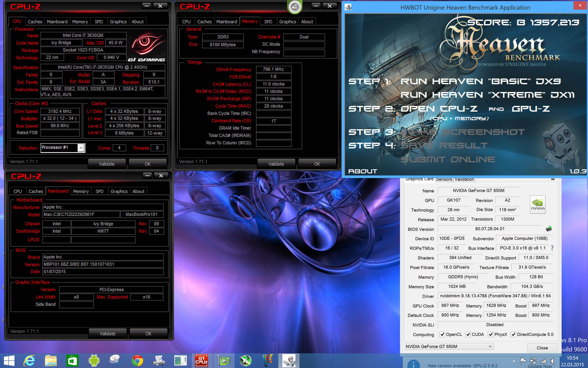Run Heaven "Basic" DX9 benchmark
This screenshot has width=588, height=368.
click(x=480, y=81)
